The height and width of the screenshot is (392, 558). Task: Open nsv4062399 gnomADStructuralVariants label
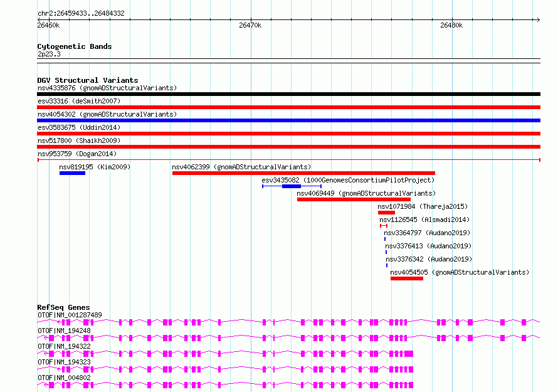coord(241,167)
